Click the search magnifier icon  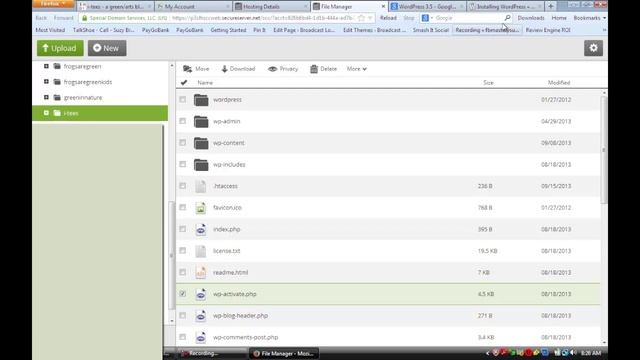(x=507, y=18)
